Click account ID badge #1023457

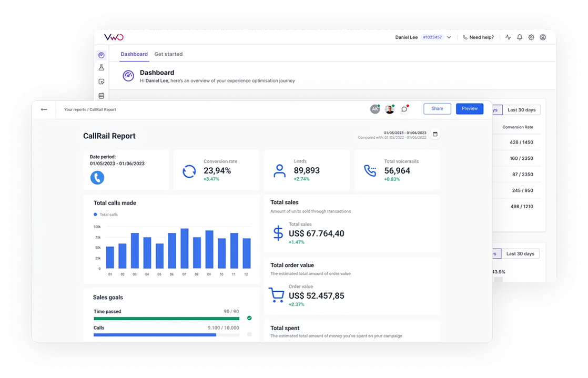[x=432, y=37]
